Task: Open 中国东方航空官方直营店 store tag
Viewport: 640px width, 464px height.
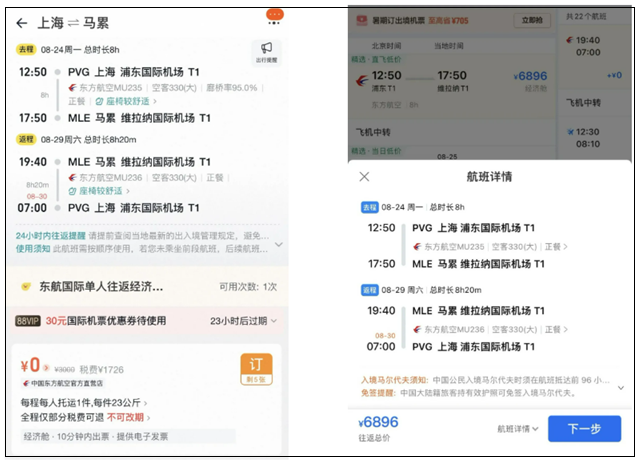Action: point(63,383)
